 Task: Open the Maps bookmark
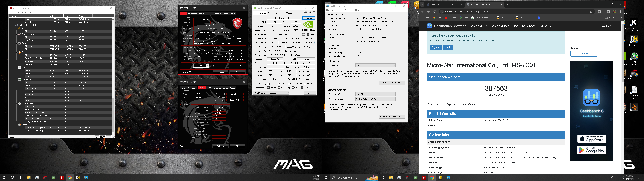(464, 18)
